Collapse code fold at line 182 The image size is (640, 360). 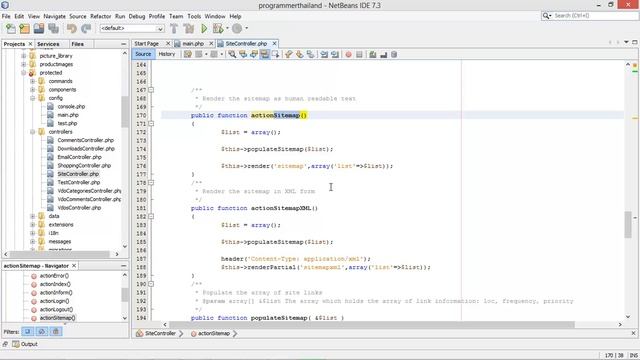pos(151,216)
